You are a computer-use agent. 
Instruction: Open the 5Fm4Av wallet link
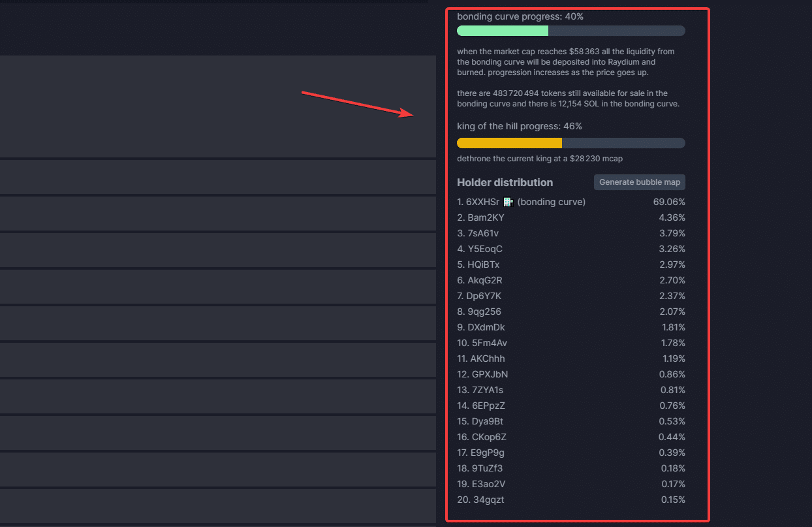click(x=488, y=343)
